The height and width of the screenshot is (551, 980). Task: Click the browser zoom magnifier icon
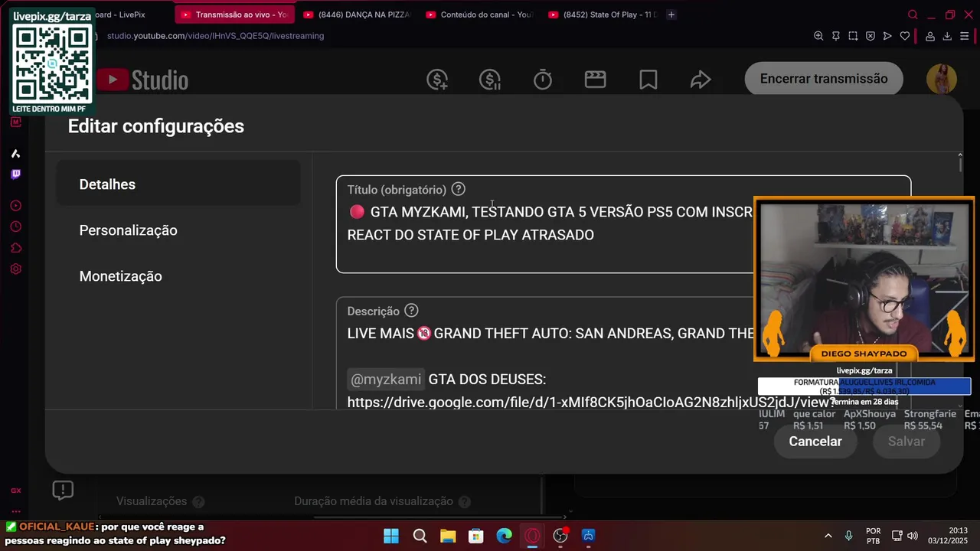[x=818, y=36]
